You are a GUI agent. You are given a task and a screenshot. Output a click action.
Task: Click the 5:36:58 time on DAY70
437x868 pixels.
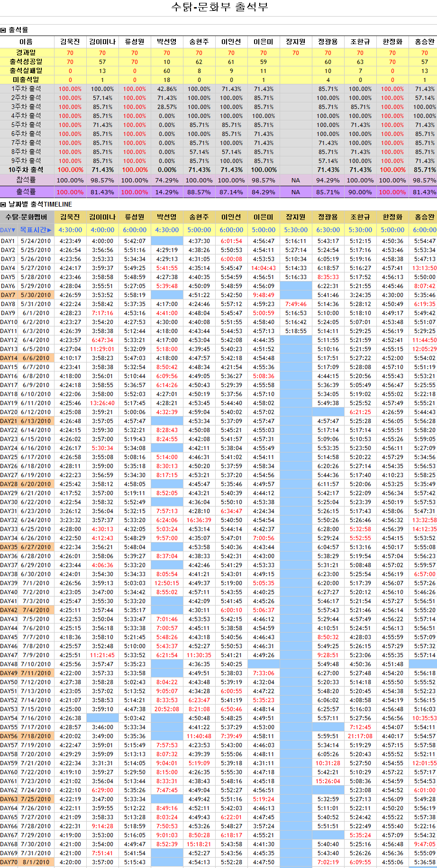coord(425,862)
